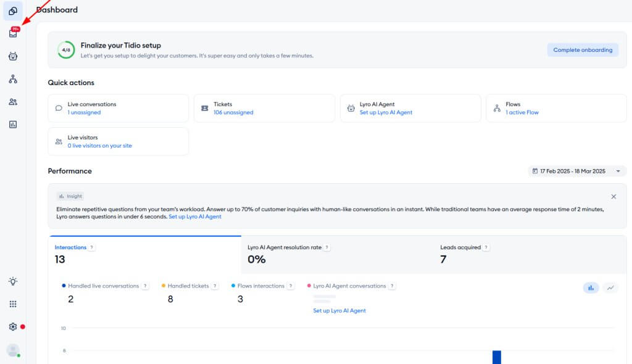Click the '1 active Flow' link
Screen dimensions: 632x364
(x=522, y=112)
